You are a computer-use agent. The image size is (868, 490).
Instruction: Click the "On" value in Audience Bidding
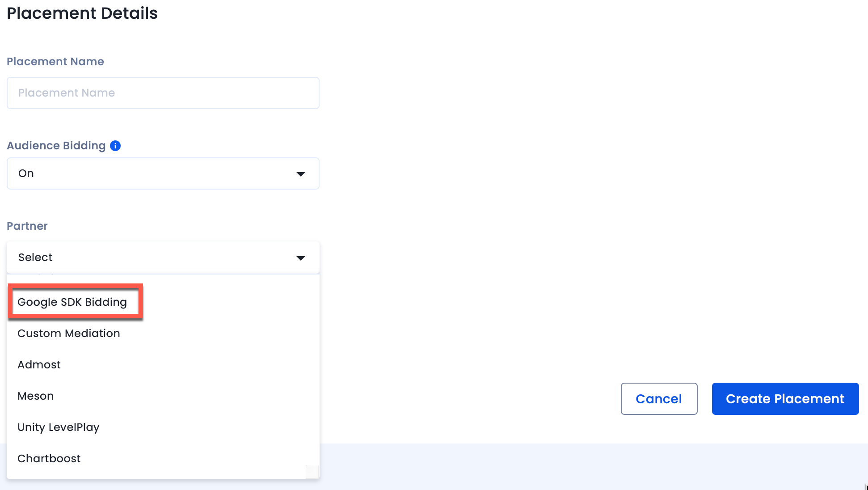(26, 173)
